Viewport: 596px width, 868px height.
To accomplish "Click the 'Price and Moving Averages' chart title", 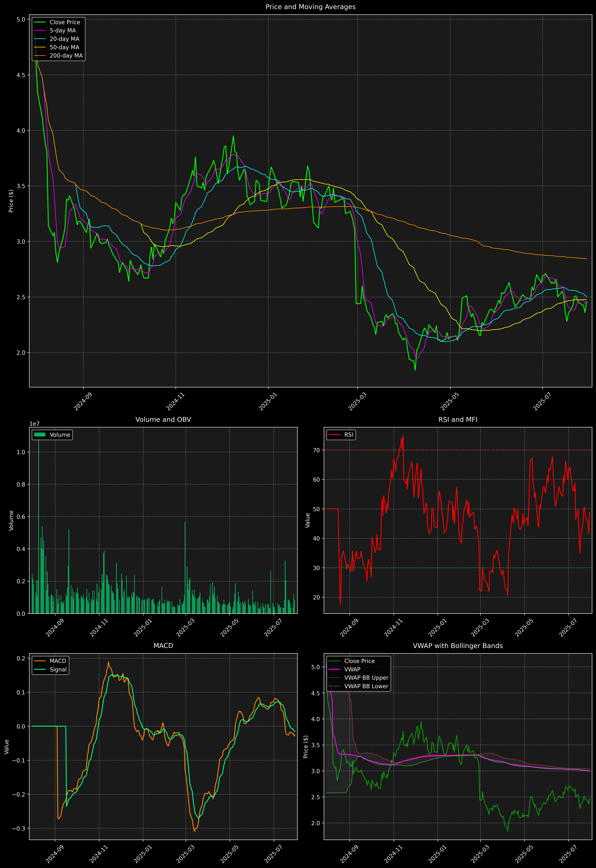I will 310,7.
